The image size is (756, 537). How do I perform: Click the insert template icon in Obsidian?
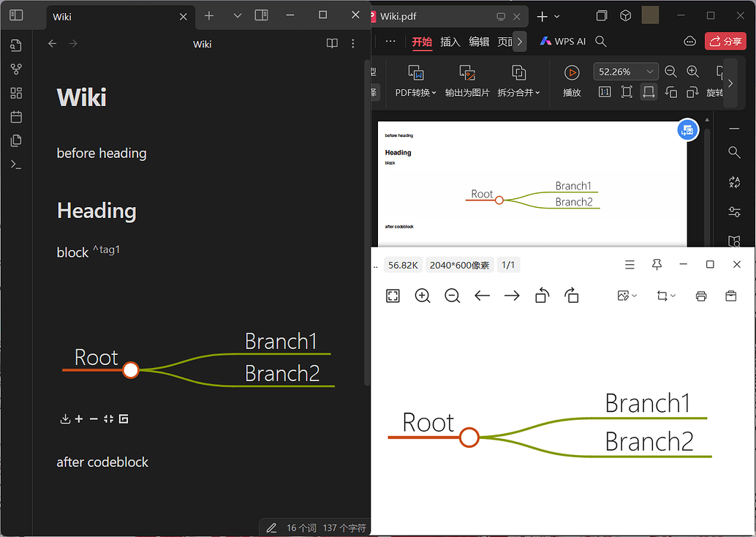click(x=16, y=140)
